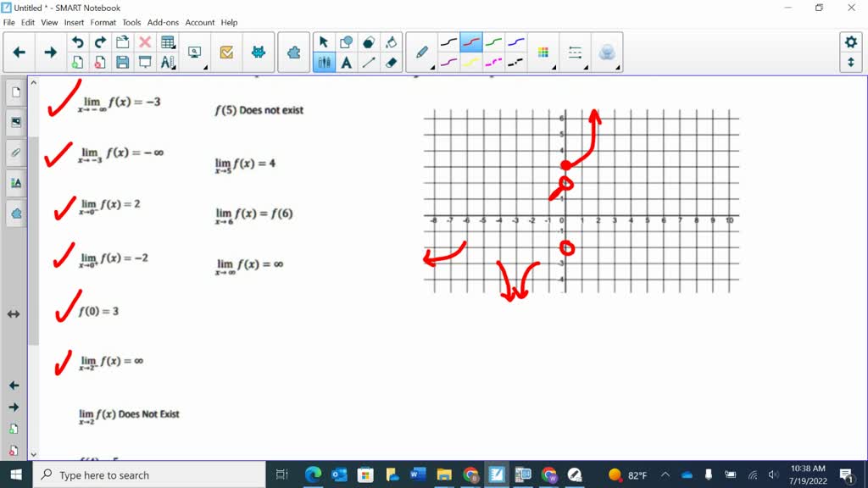
Task: Select the selection arrow tool
Action: 324,41
